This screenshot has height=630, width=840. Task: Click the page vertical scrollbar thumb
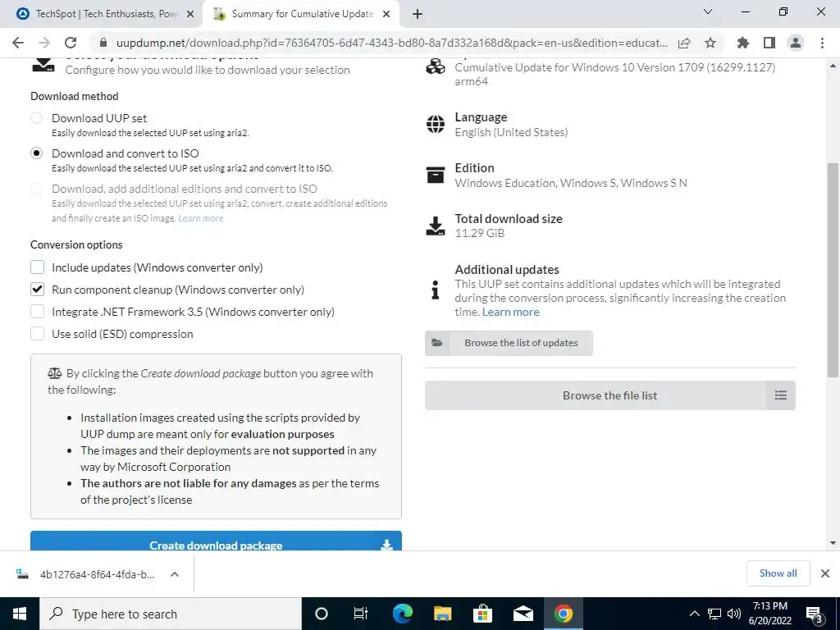(833, 269)
